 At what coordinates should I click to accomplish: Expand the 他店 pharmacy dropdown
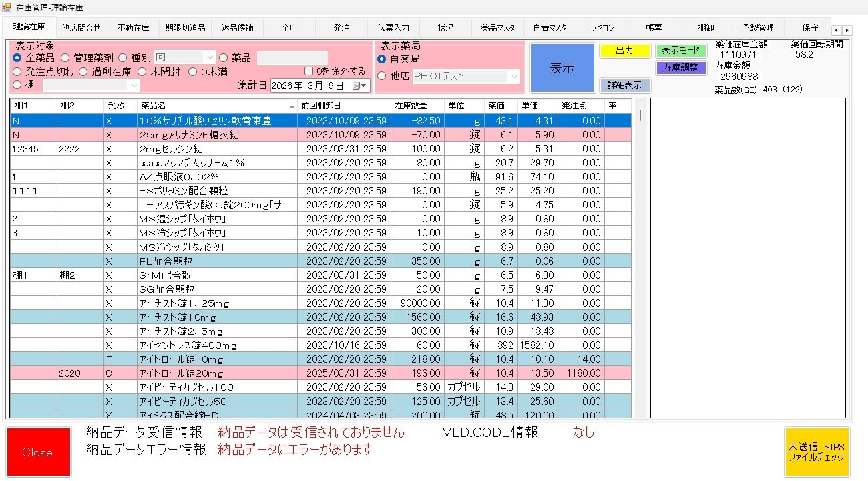tap(513, 77)
